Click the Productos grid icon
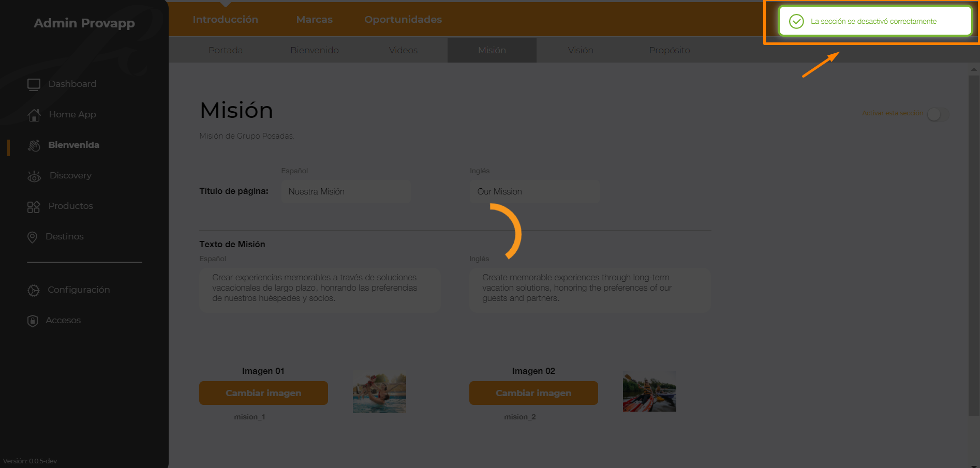This screenshot has height=468, width=980. pyautogui.click(x=34, y=207)
